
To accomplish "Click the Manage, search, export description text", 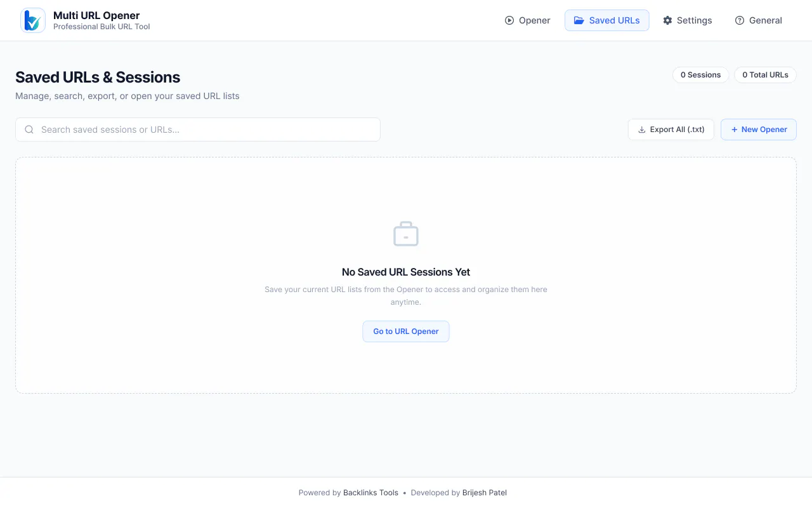I will pos(128,97).
